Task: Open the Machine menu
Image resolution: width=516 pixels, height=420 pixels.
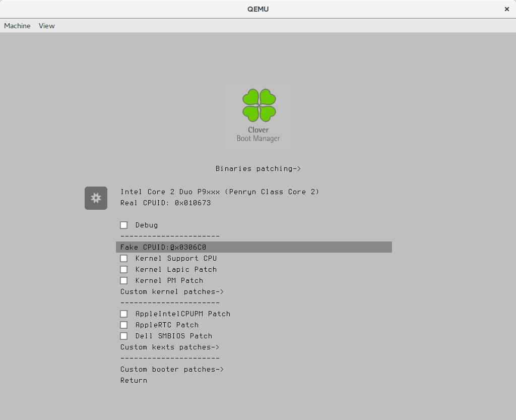Action: click(x=17, y=26)
